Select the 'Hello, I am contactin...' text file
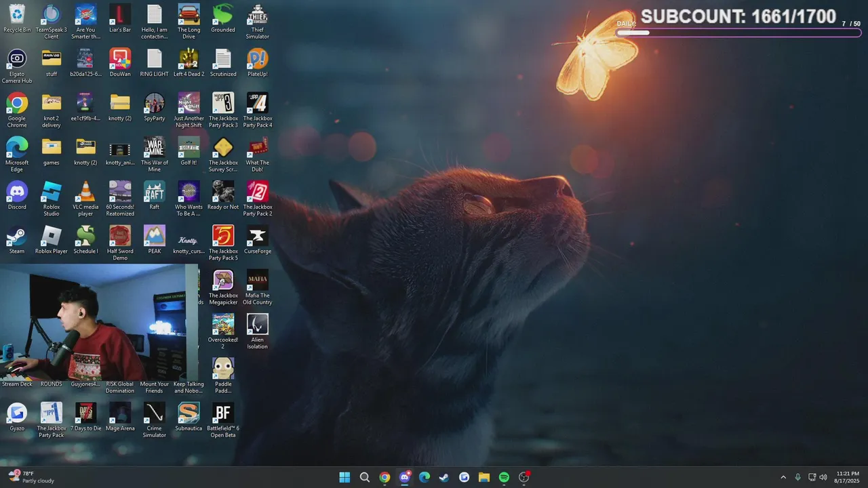This screenshot has width=868, height=488. 155,22
